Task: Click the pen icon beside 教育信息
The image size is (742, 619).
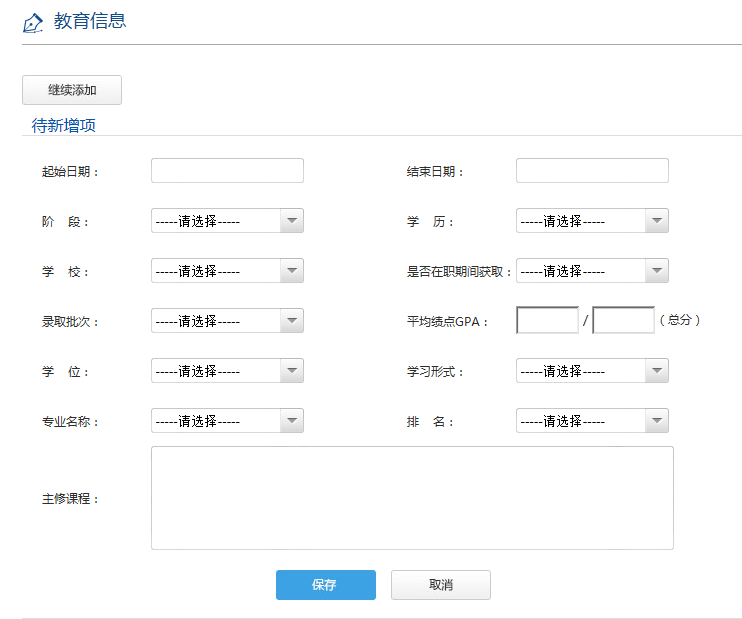Action: point(33,23)
